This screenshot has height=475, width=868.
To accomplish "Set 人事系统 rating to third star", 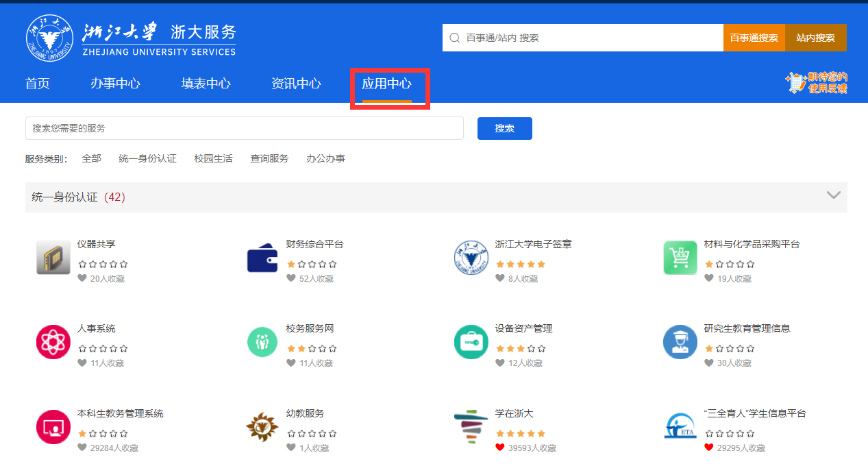I will (103, 349).
